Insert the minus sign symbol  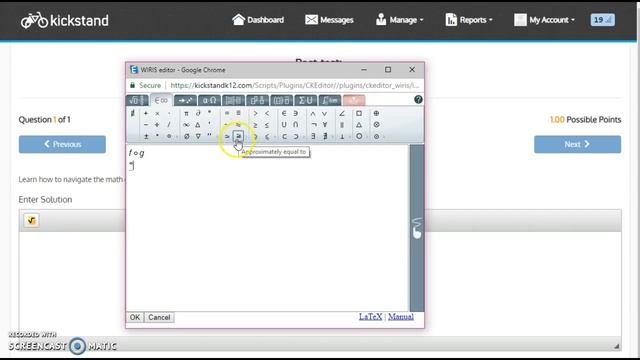[146, 124]
